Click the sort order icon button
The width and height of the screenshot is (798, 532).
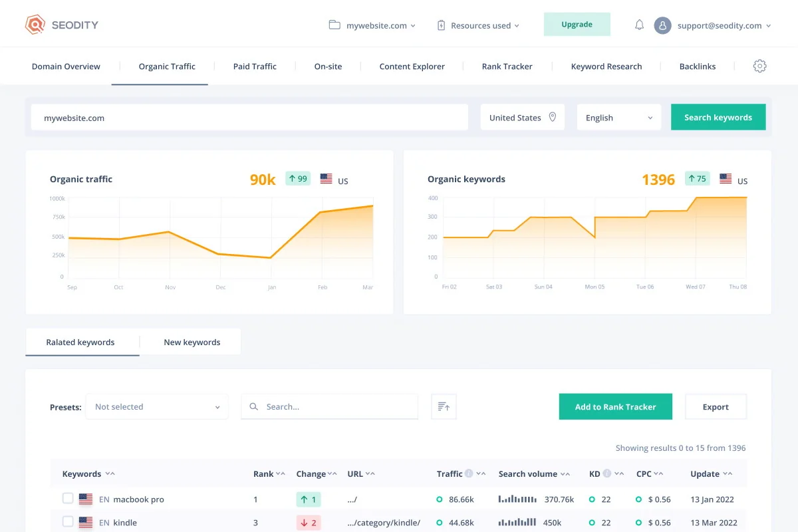(x=444, y=407)
